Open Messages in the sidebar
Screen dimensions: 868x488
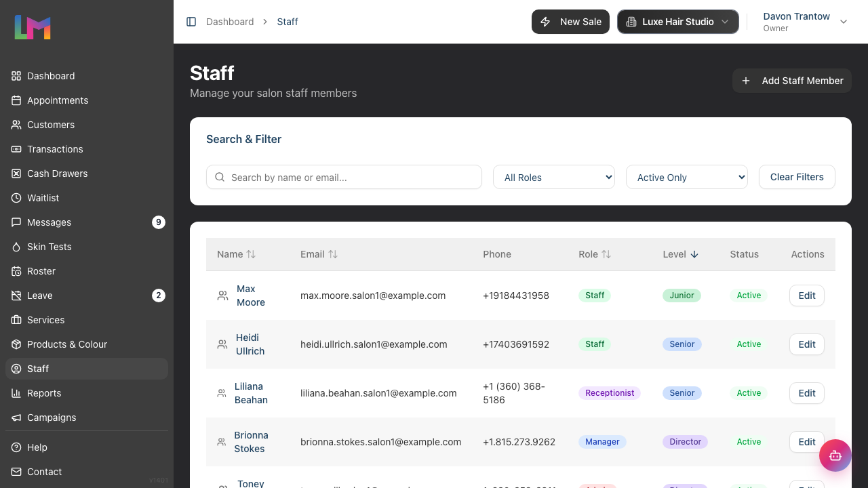pos(87,222)
